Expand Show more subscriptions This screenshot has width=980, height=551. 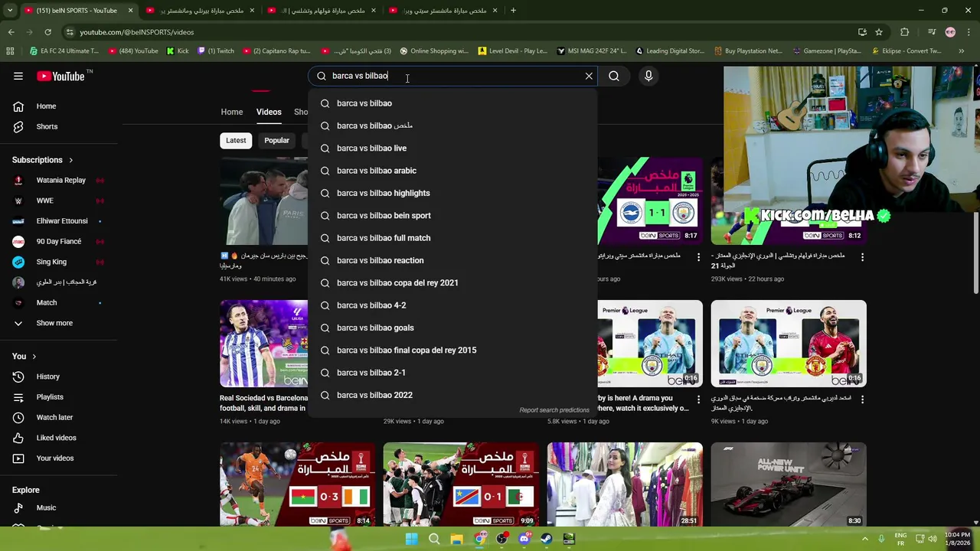[x=59, y=323]
